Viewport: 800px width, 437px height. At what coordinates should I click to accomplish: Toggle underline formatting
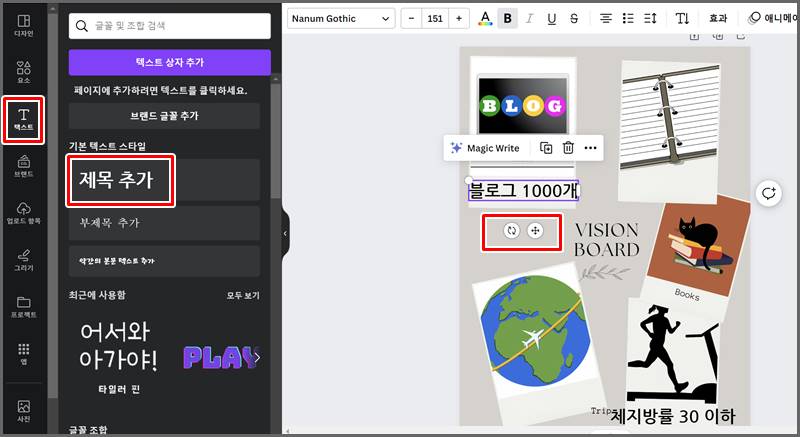click(552, 18)
